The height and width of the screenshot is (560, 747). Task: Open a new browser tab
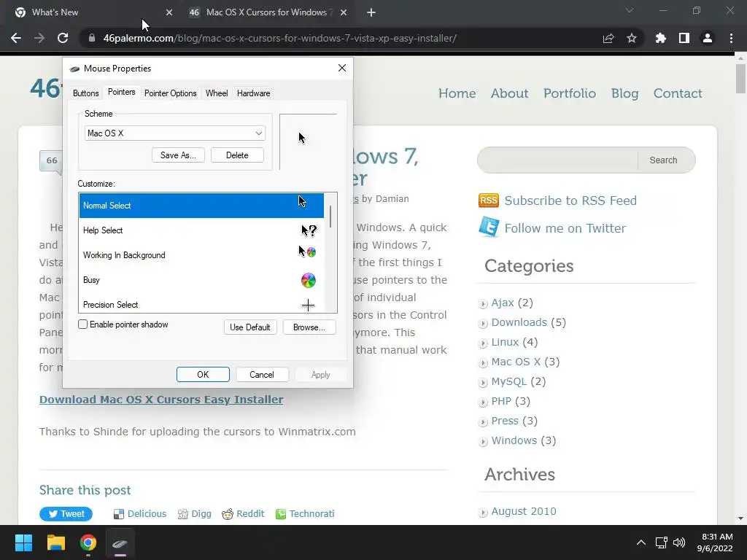coord(371,12)
